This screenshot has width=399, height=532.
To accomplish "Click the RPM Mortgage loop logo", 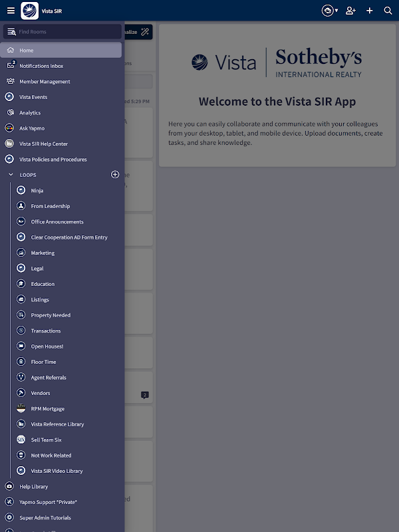I will pyautogui.click(x=21, y=408).
